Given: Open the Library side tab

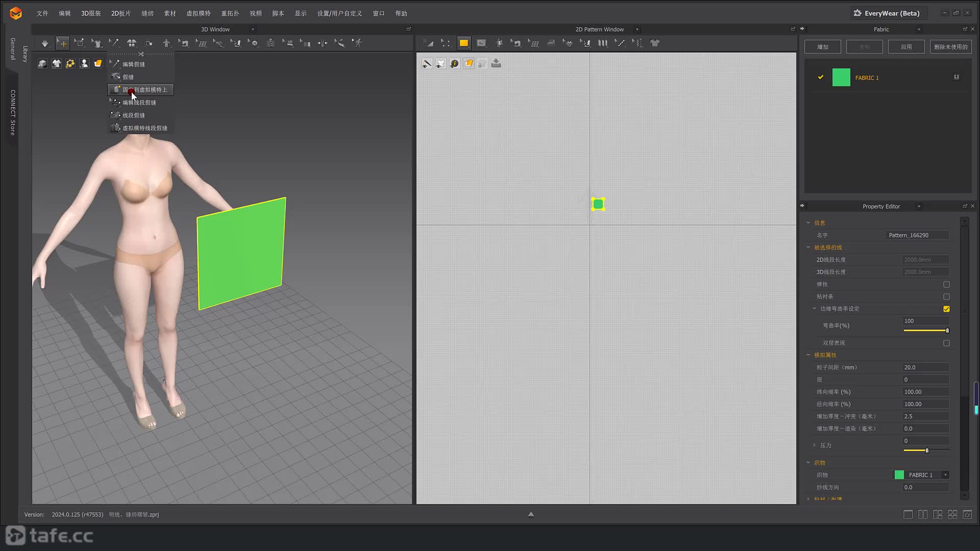Looking at the screenshot, I should pyautogui.click(x=25, y=54).
